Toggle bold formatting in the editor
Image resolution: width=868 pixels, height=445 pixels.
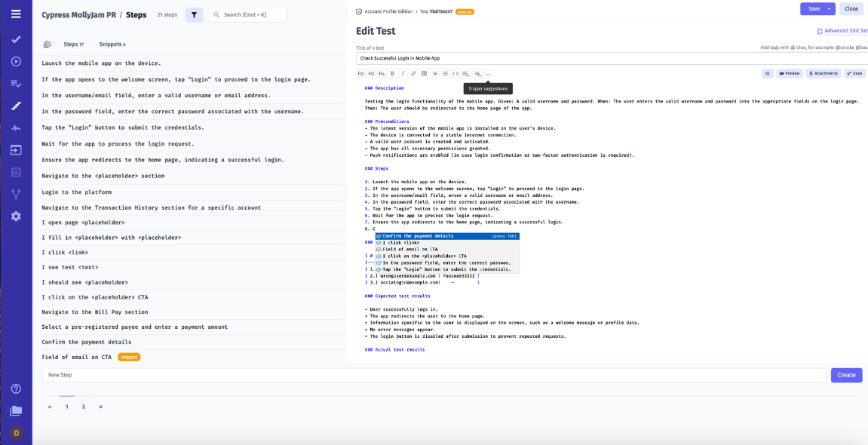click(392, 72)
